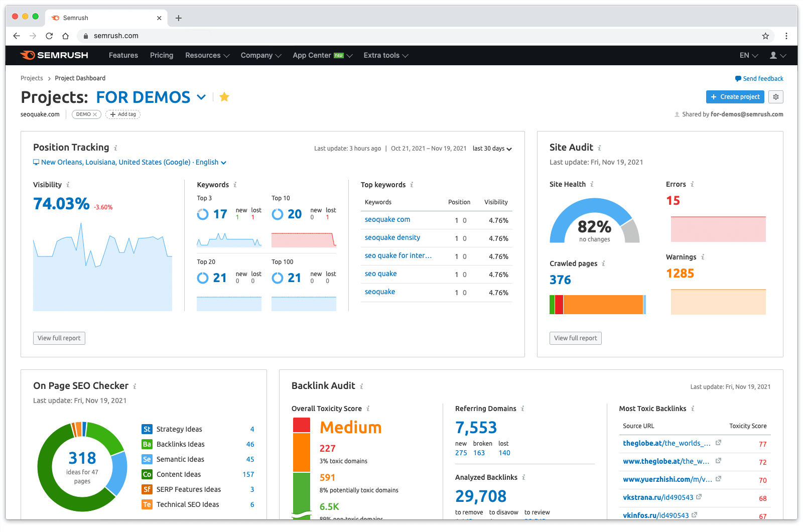The image size is (803, 532).
Task: Click the info icon beside Position Tracking
Action: click(115, 148)
